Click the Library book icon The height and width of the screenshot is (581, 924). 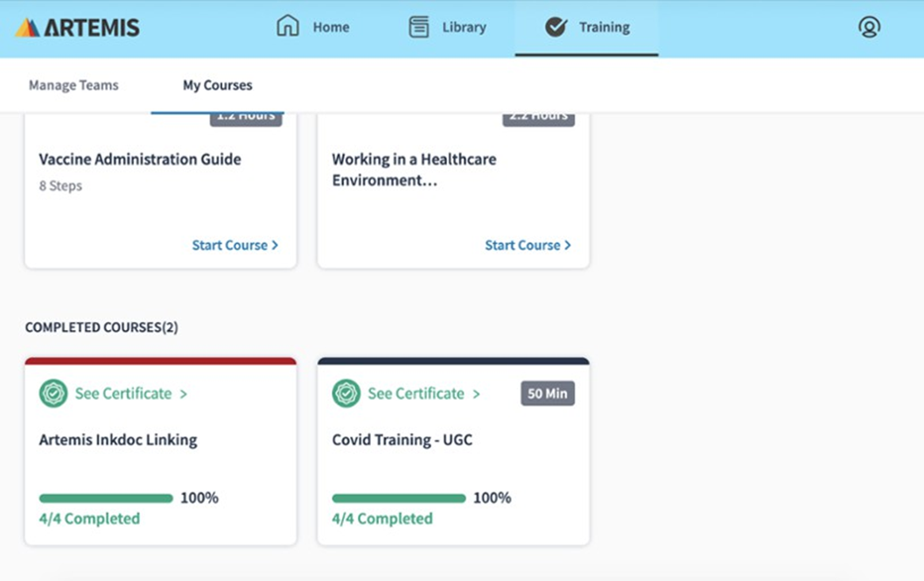point(419,27)
